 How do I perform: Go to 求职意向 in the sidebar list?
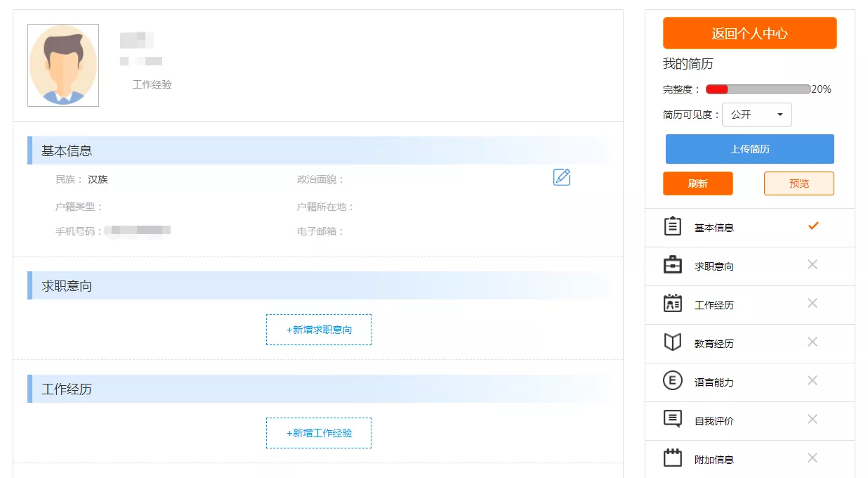point(750,266)
